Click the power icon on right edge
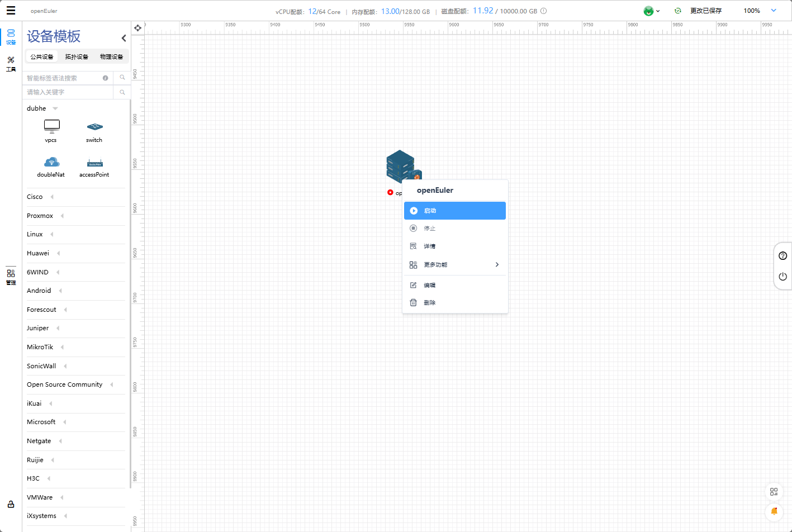Viewport: 792px width, 532px height. [x=782, y=277]
